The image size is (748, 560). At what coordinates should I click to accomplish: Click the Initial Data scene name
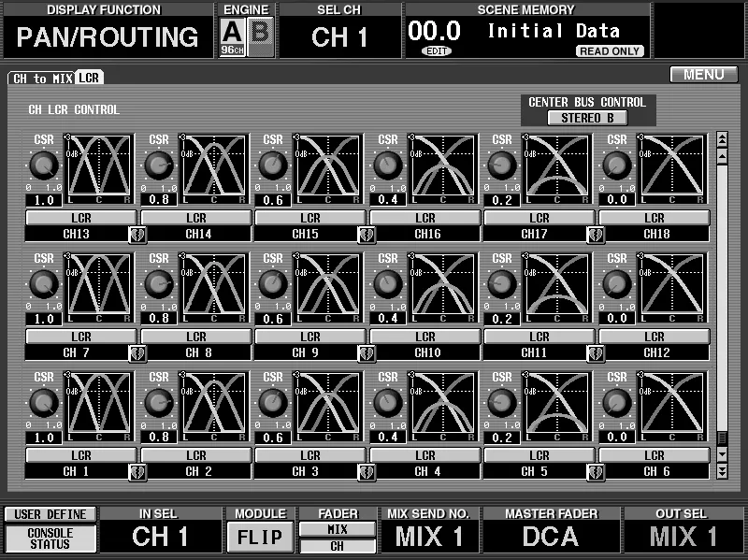(554, 32)
